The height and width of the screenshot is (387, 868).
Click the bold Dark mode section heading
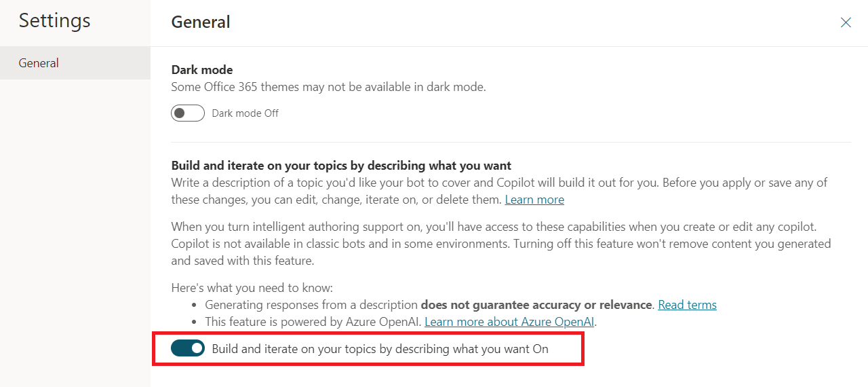(202, 70)
